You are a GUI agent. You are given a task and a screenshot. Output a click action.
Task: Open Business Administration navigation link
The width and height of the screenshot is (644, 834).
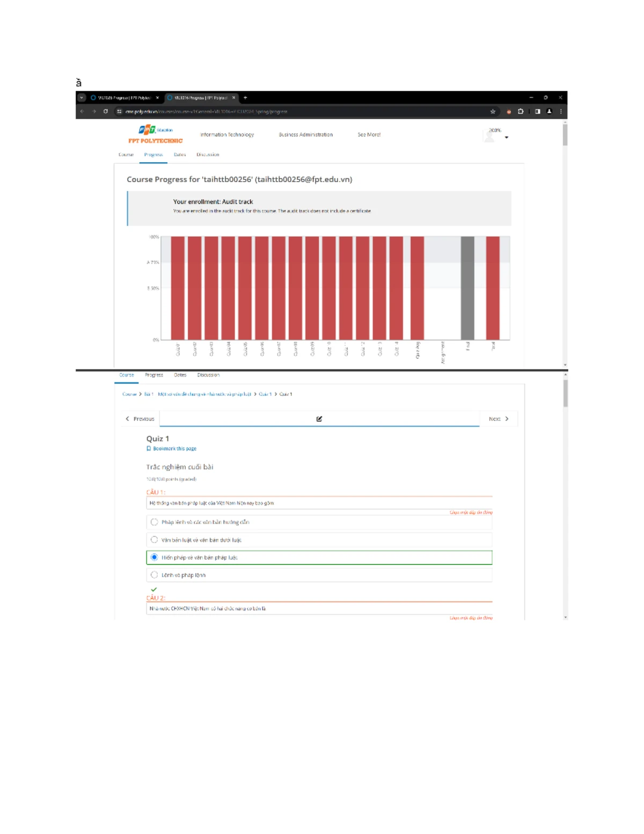306,135
